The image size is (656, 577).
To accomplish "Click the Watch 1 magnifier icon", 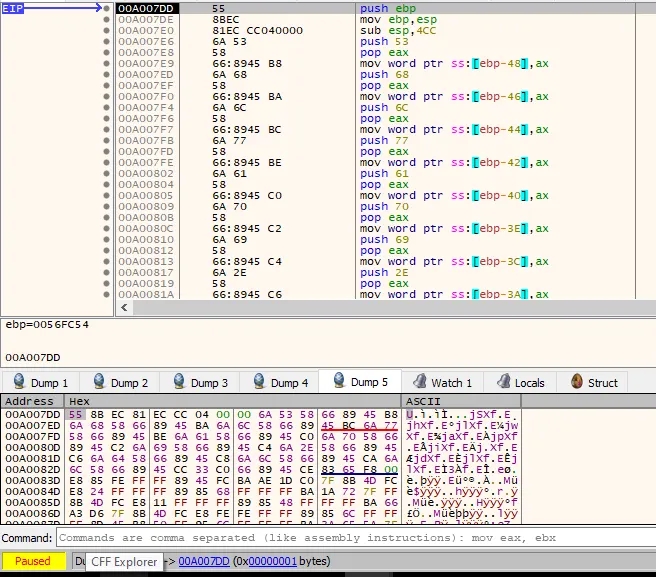I will pos(417,382).
